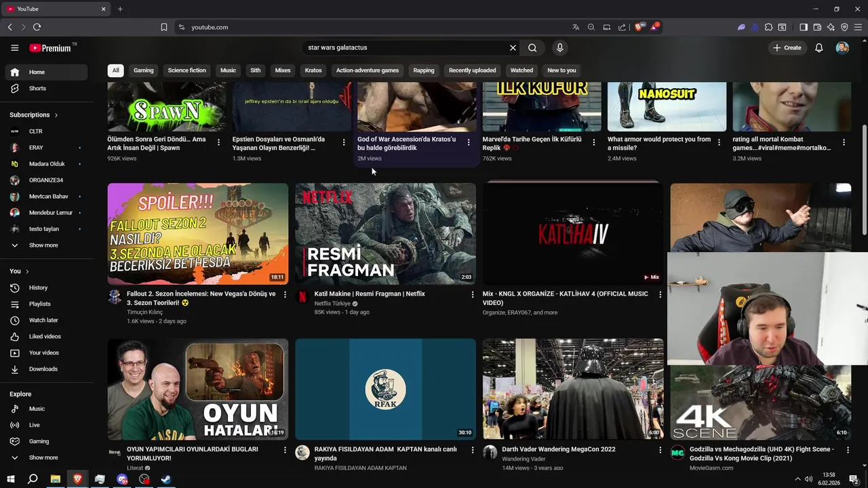Expand Show more under Explore

[46, 457]
